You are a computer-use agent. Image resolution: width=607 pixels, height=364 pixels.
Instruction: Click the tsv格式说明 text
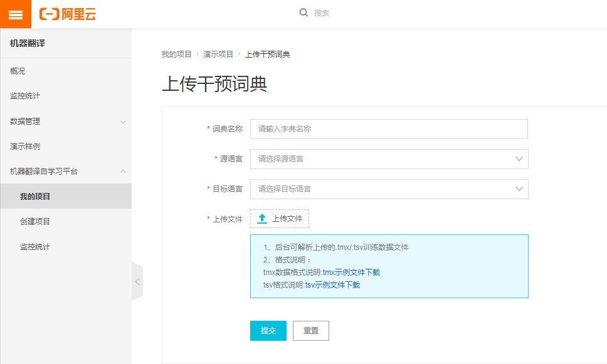[284, 285]
